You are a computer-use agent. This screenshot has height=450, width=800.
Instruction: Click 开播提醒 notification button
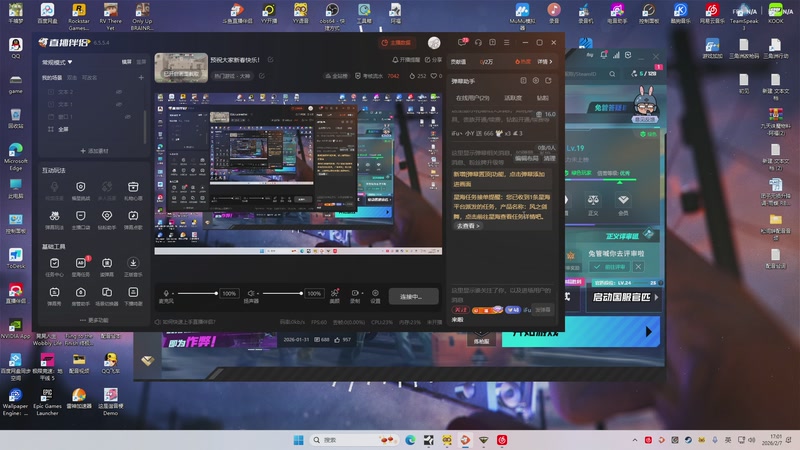pyautogui.click(x=406, y=60)
